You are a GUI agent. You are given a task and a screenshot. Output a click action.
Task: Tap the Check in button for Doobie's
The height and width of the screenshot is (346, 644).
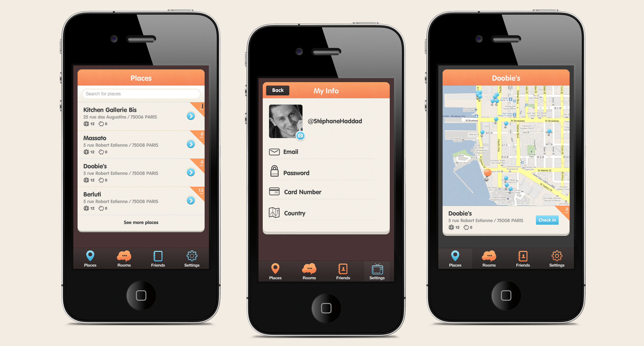548,220
